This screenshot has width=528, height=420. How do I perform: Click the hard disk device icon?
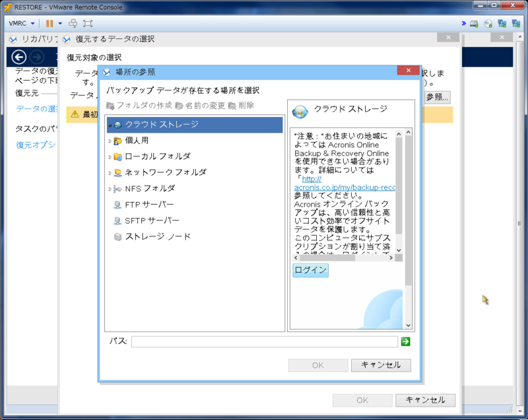point(473,24)
